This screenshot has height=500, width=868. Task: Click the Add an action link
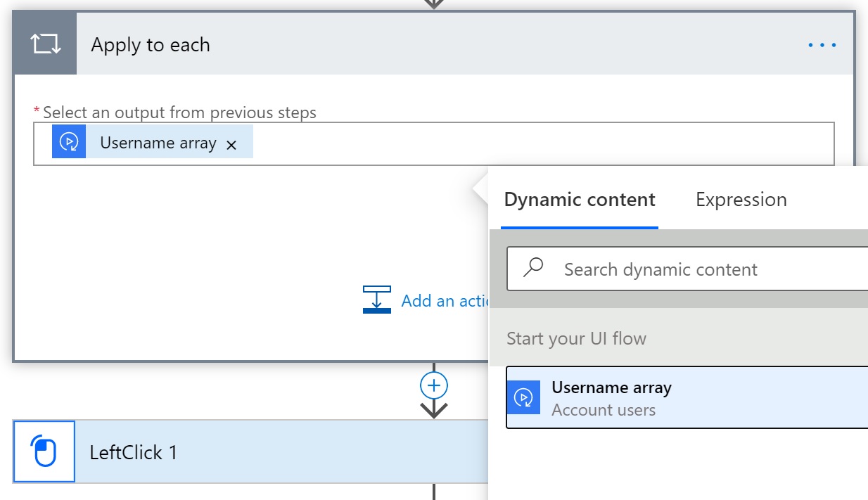(x=445, y=301)
